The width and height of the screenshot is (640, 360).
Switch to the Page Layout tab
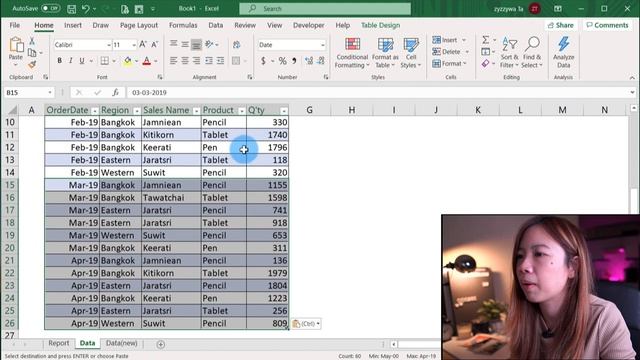[x=139, y=25]
